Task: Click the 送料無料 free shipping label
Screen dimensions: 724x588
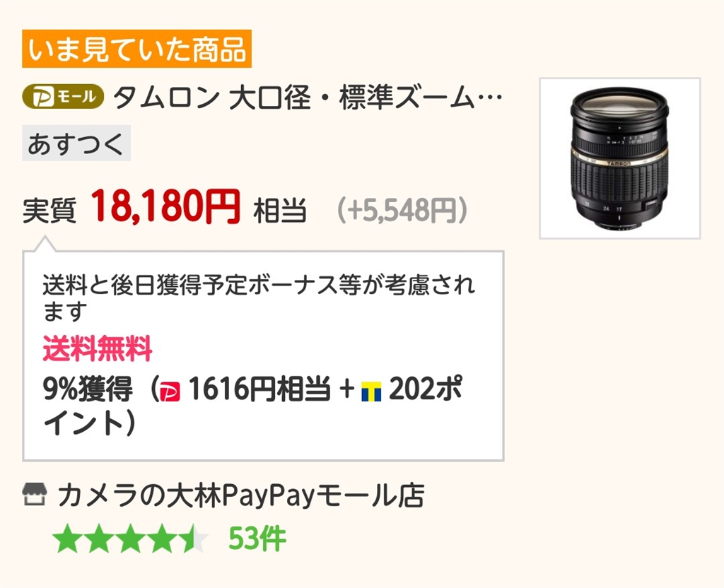Action: point(98,348)
